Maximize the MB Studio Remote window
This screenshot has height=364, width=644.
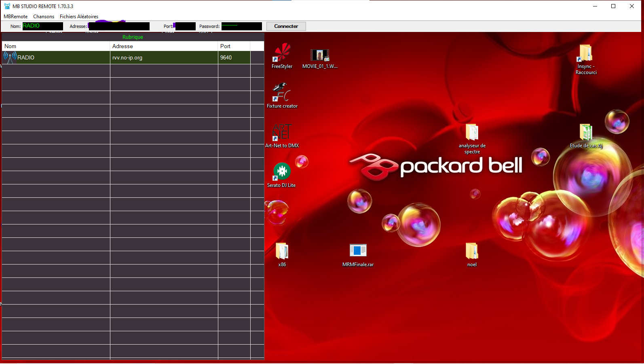tap(613, 6)
